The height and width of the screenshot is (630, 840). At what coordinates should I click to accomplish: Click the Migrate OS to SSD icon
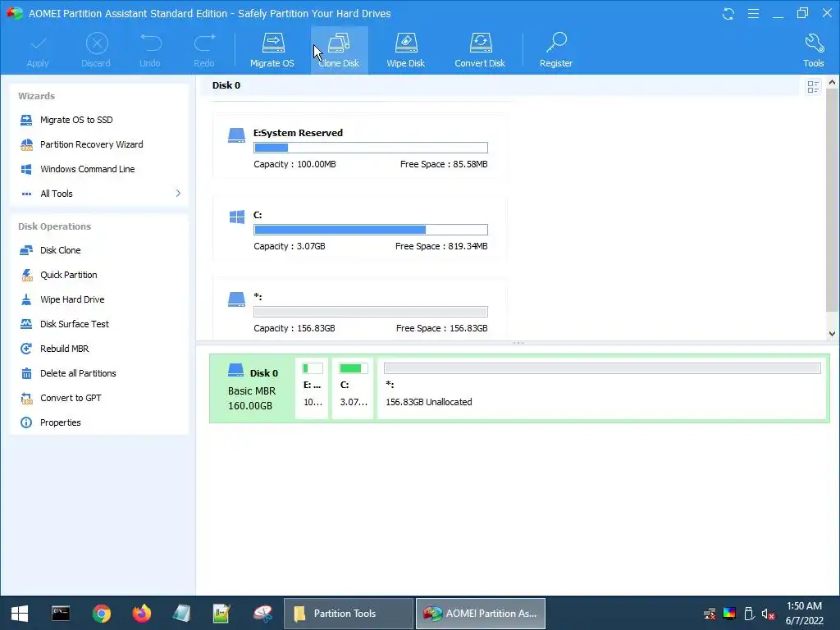26,120
